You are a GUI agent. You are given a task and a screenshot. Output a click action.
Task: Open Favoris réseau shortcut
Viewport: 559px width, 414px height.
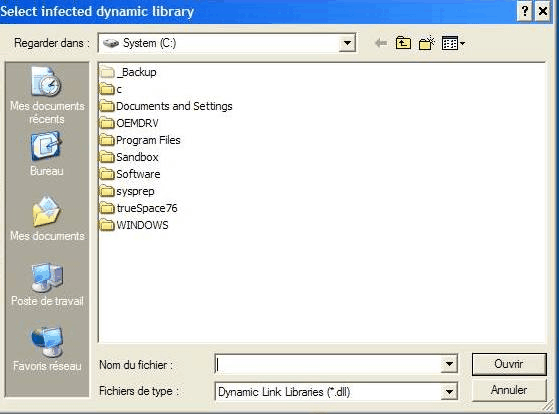[47, 349]
